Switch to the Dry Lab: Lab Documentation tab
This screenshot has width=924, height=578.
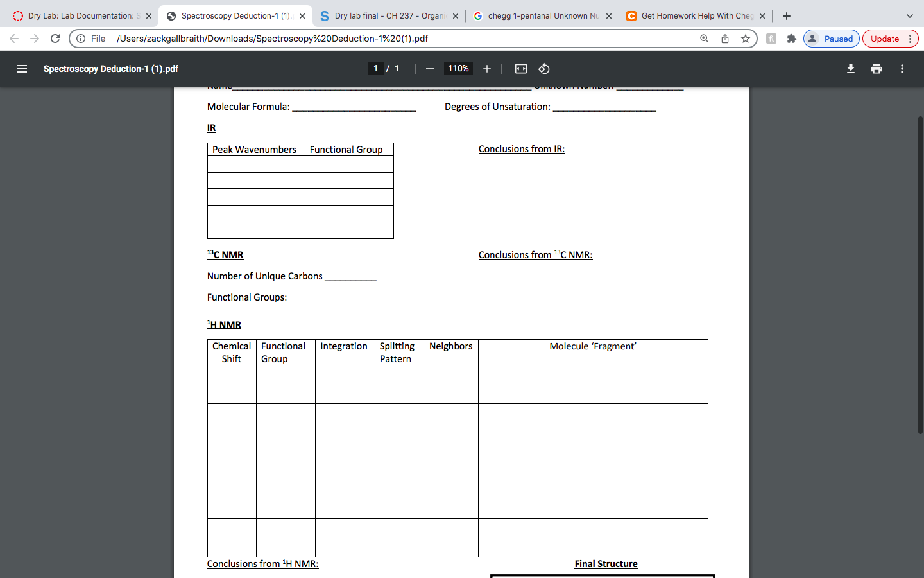82,16
